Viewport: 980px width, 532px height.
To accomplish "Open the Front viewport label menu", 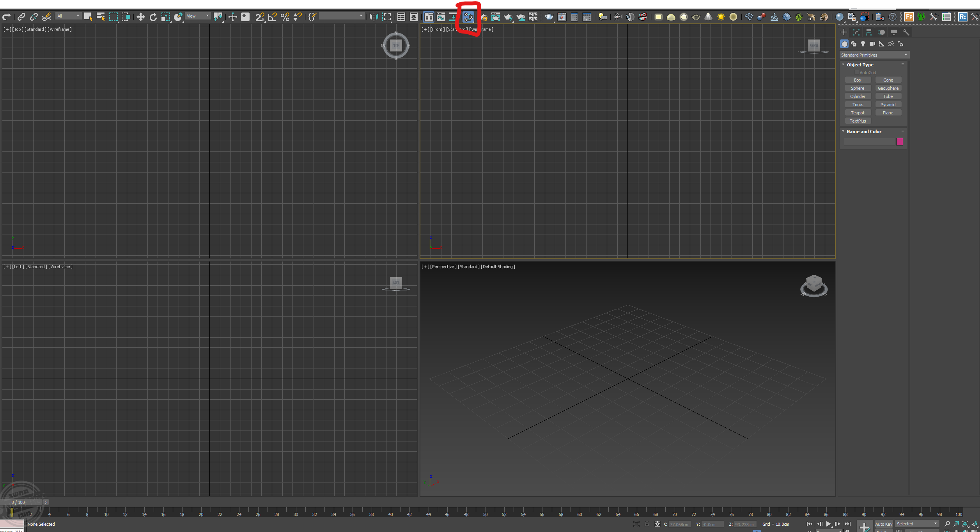I will [437, 29].
